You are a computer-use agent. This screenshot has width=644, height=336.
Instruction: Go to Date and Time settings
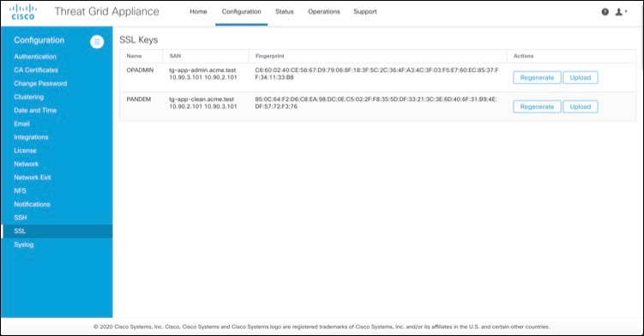pyautogui.click(x=35, y=110)
